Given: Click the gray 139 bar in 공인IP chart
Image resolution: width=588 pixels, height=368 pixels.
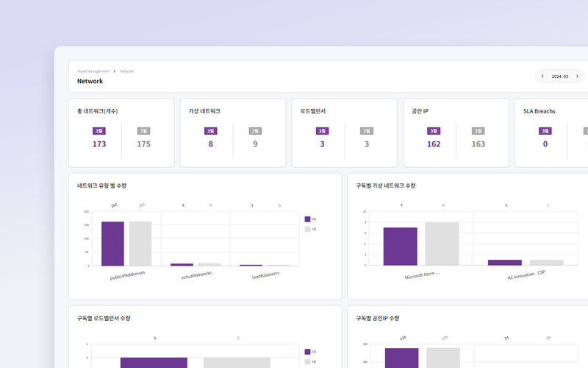Looking at the screenshot, I should point(443,358).
